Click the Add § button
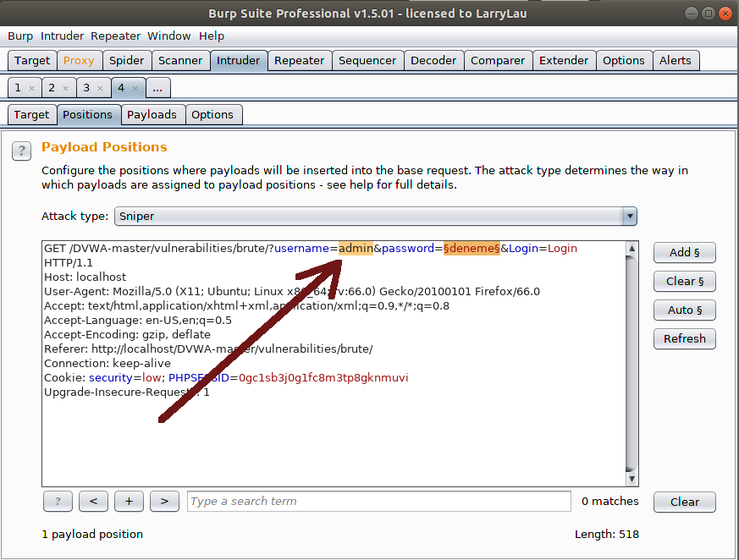 [684, 252]
